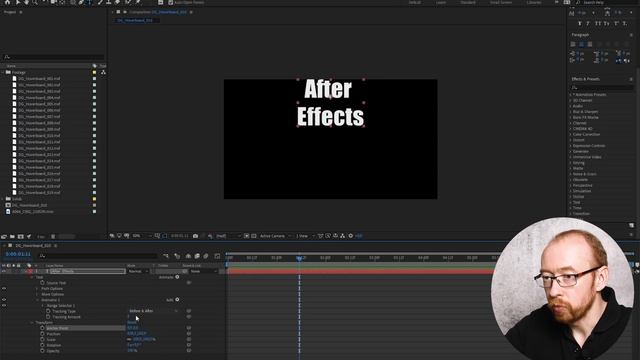Image resolution: width=640 pixels, height=360 pixels.
Task: Select the Hand tool
Action: 27,2
